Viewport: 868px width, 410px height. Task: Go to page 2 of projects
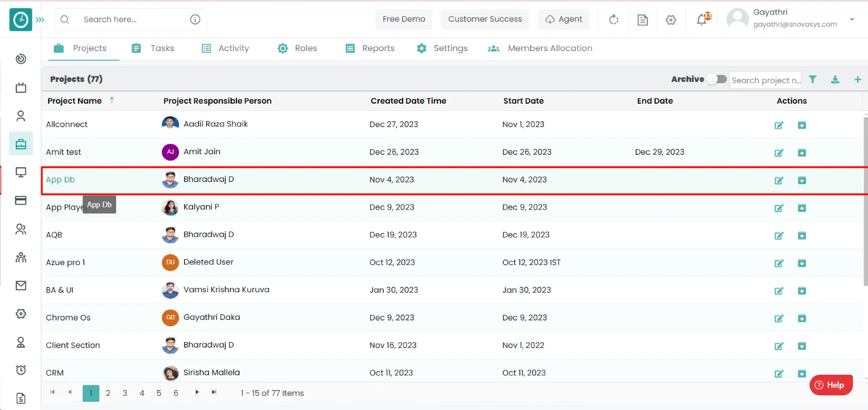click(108, 393)
